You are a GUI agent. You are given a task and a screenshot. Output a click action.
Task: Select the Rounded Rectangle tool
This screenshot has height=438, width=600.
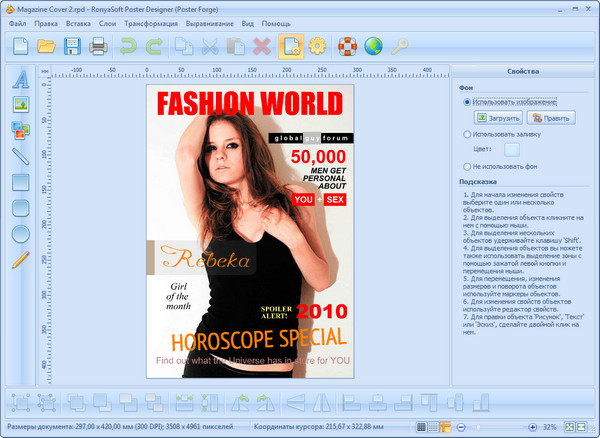point(20,208)
